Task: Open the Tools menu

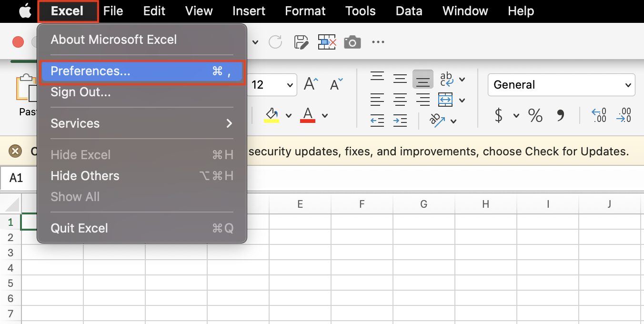Action: [x=361, y=11]
